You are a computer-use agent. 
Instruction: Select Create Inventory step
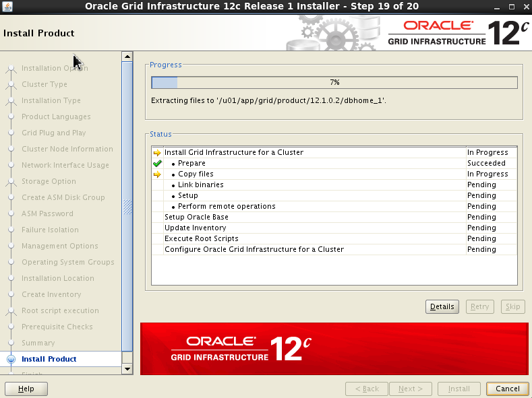pos(51,294)
